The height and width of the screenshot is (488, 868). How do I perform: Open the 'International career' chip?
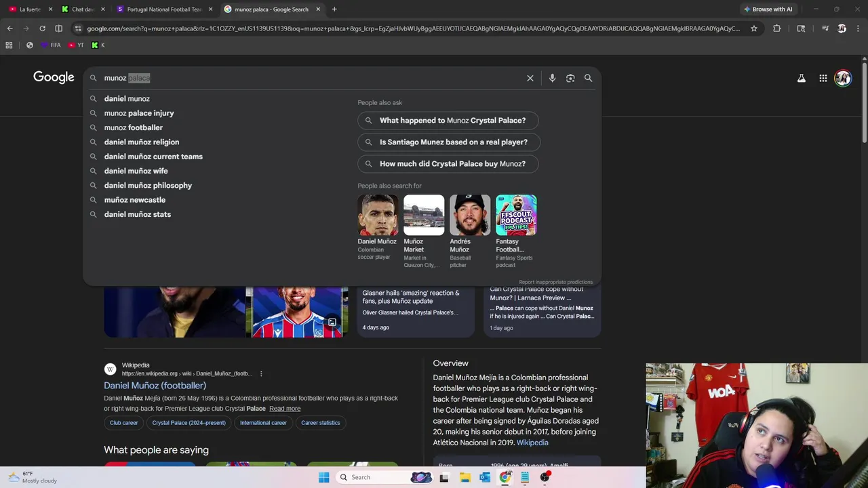coord(263,423)
